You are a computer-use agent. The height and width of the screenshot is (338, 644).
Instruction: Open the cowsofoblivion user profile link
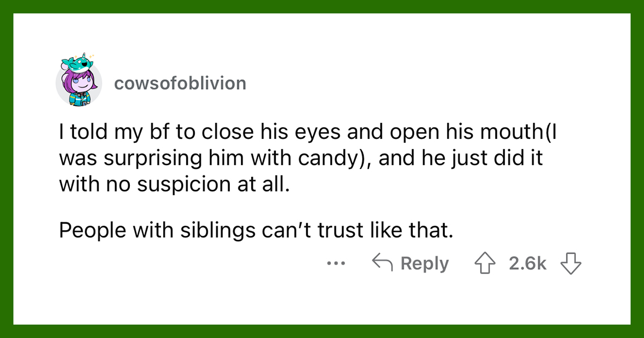(x=180, y=83)
